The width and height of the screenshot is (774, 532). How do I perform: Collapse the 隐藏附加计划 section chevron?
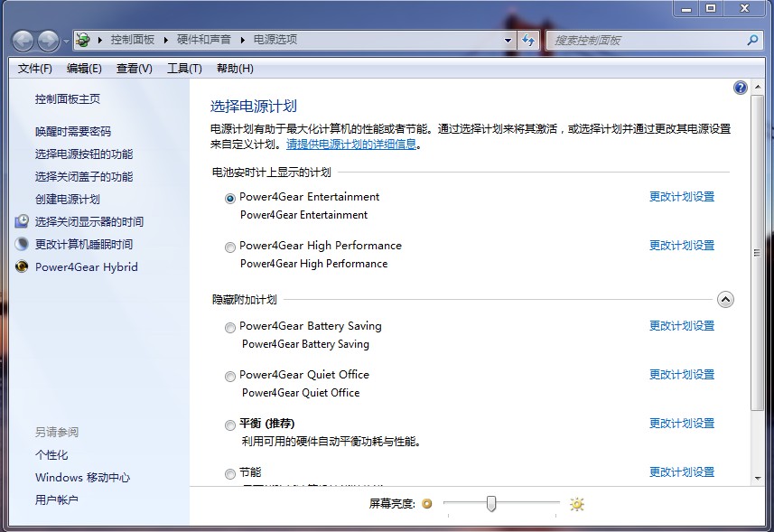coord(725,300)
